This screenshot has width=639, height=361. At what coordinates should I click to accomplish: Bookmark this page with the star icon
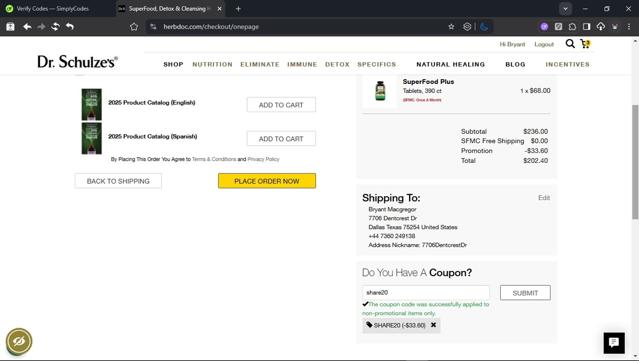click(451, 26)
